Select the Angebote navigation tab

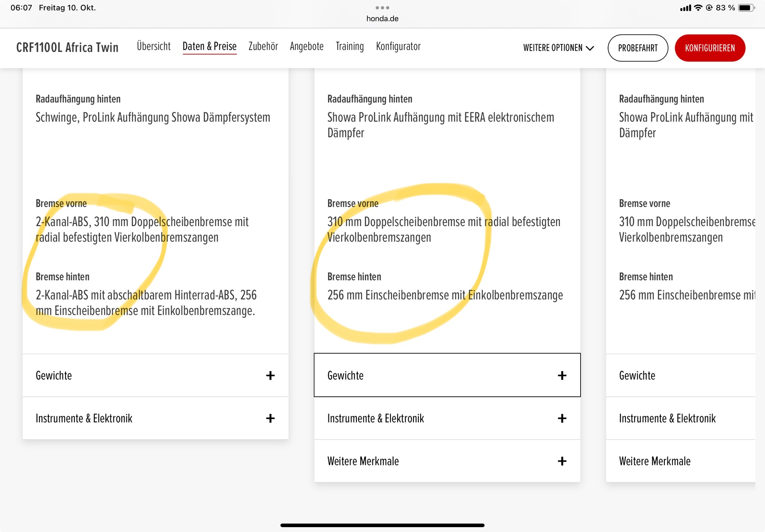tap(306, 46)
